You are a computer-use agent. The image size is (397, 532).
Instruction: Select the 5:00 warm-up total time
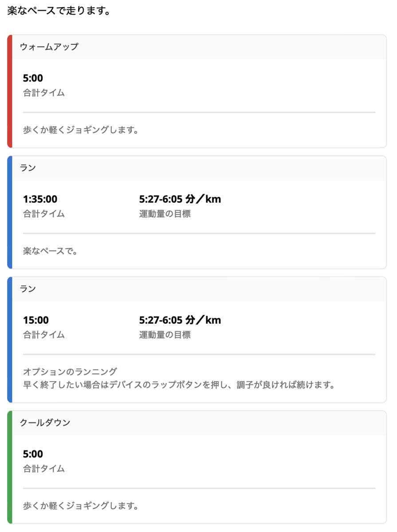33,78
